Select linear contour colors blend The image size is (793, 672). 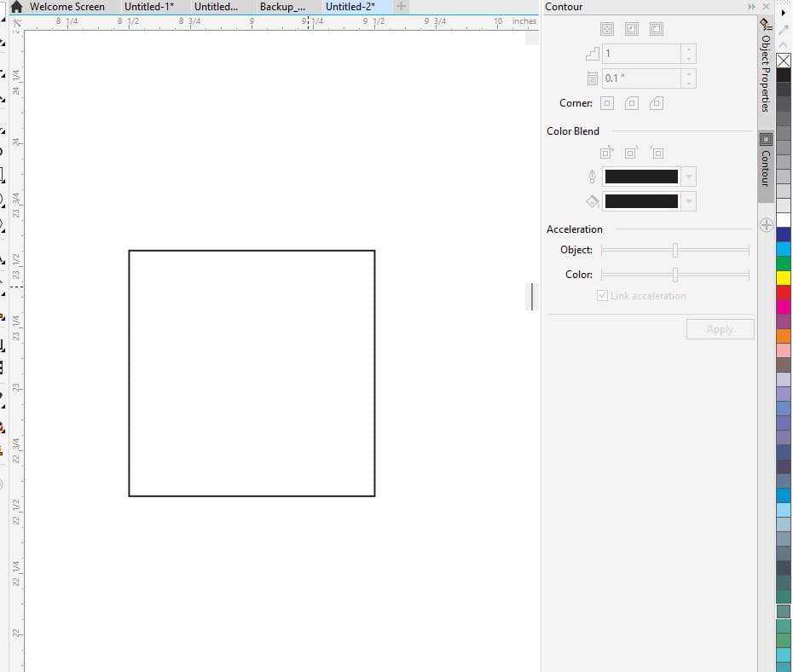[606, 152]
